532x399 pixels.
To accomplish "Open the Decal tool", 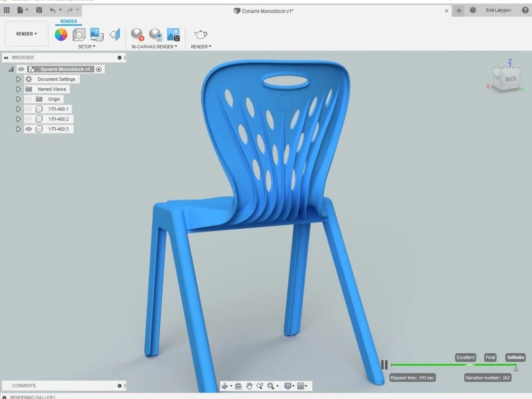I will tap(97, 35).
